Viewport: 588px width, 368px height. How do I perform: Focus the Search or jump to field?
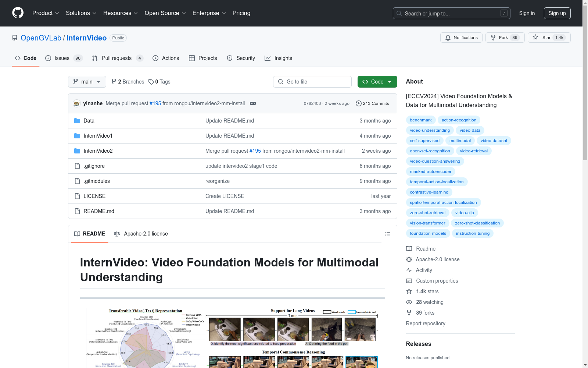(x=452, y=13)
